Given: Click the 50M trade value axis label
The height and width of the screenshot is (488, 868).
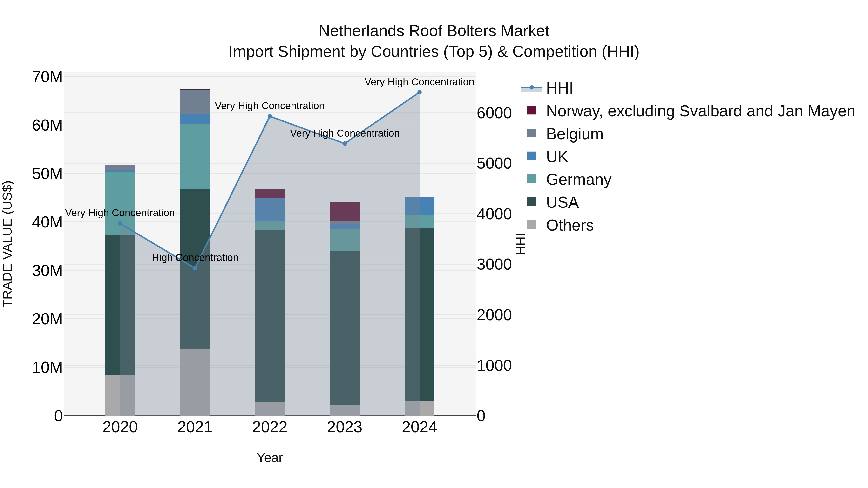Looking at the screenshot, I should tap(47, 174).
